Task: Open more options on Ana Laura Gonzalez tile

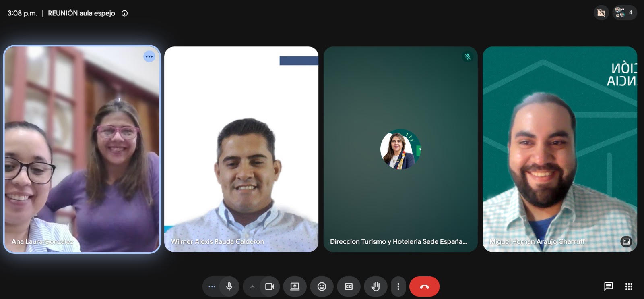Action: pos(149,56)
